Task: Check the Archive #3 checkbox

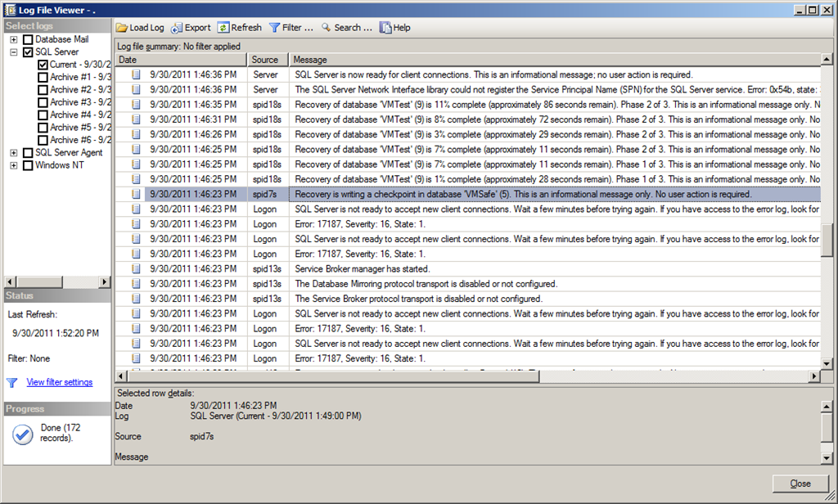Action: [43, 102]
